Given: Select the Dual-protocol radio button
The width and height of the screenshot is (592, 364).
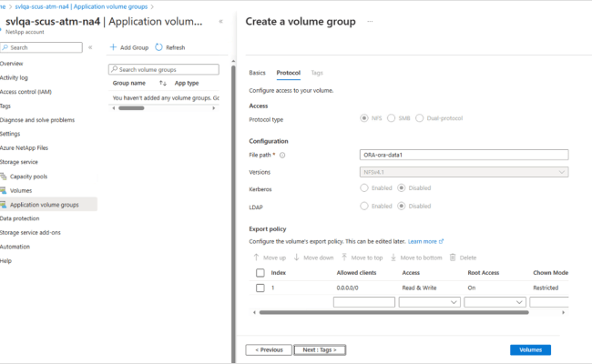Looking at the screenshot, I should pos(419,118).
